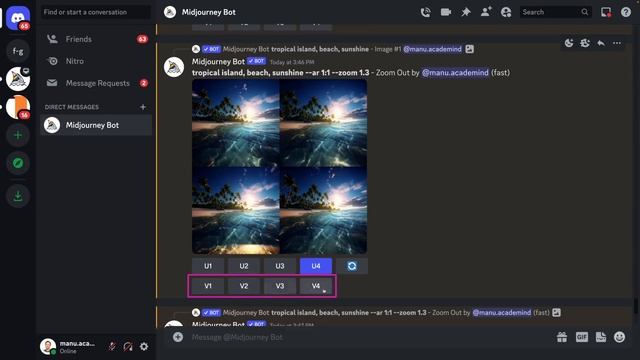This screenshot has height=360, width=640.
Task: Explore discoverable servers compass icon
Action: click(18, 163)
